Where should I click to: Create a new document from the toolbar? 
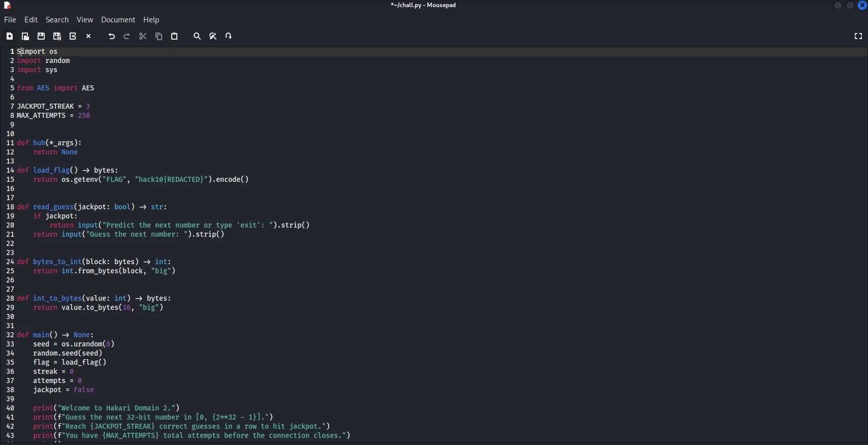[10, 36]
